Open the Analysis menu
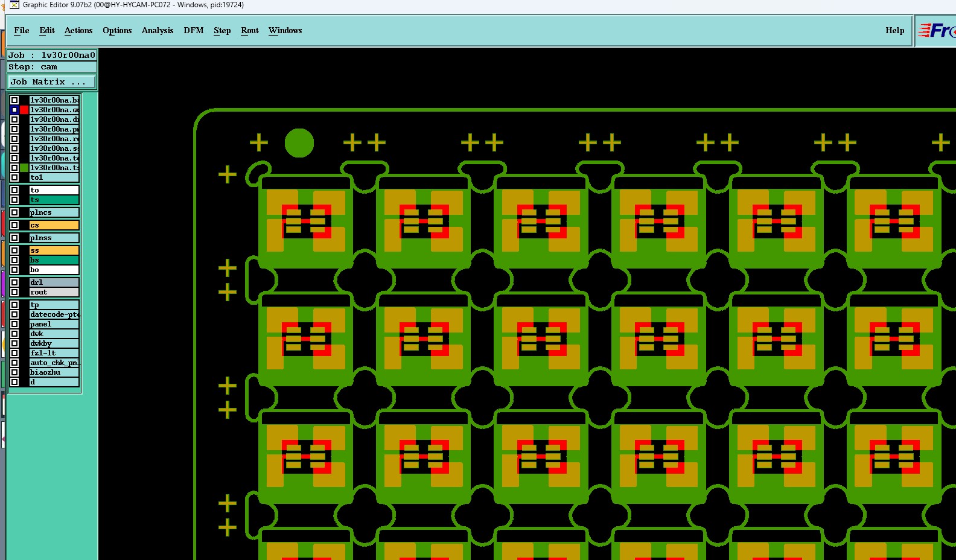 click(x=158, y=30)
